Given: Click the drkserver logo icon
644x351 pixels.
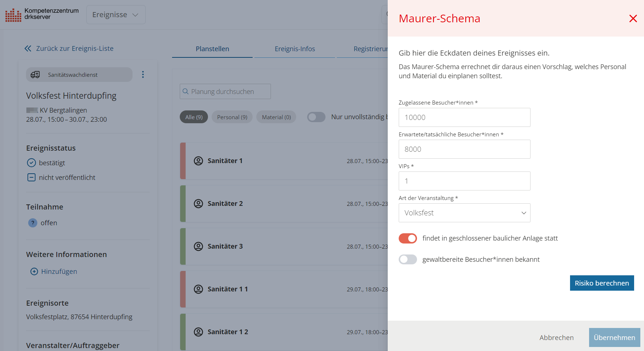Looking at the screenshot, I should pyautogui.click(x=13, y=15).
